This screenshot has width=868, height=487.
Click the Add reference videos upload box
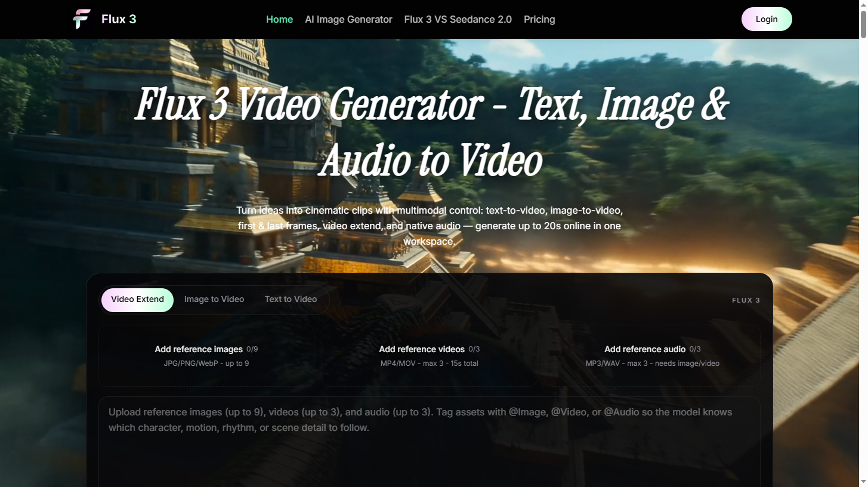tap(430, 356)
